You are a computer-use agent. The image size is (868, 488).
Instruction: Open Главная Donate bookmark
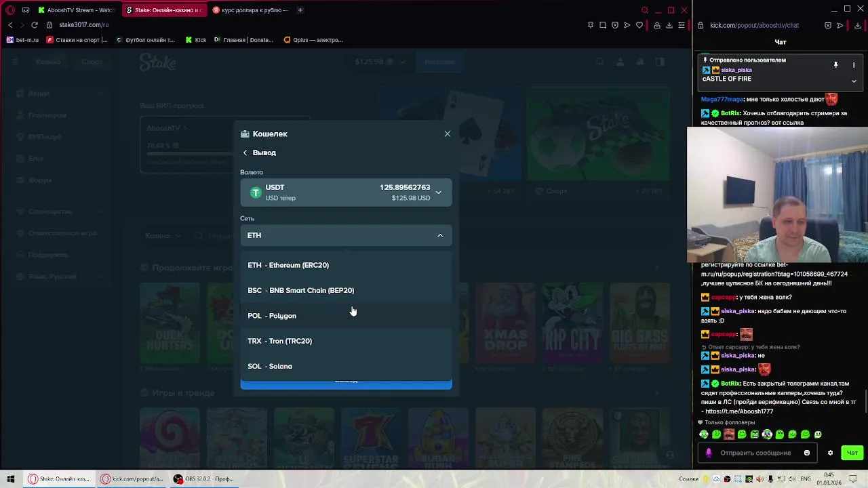point(243,40)
